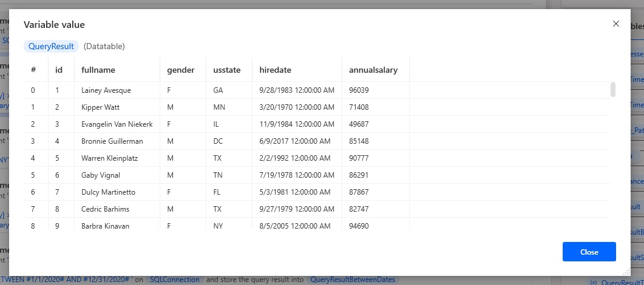This screenshot has width=644, height=285.
Task: Click the blue Close button
Action: coord(589,252)
